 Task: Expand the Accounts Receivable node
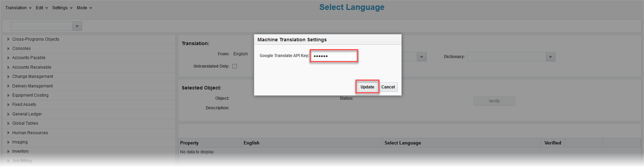[x=8, y=67]
